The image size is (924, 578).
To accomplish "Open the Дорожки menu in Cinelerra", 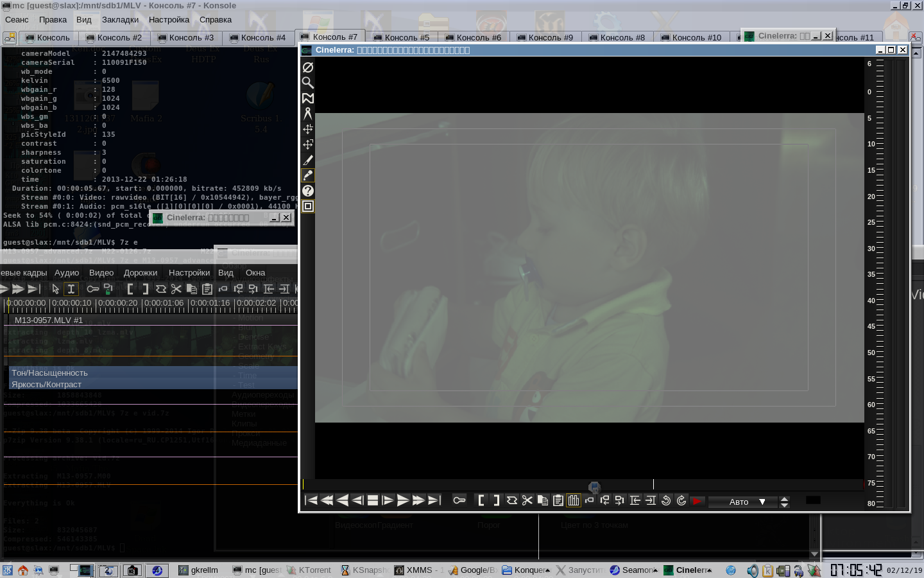I will pos(141,272).
